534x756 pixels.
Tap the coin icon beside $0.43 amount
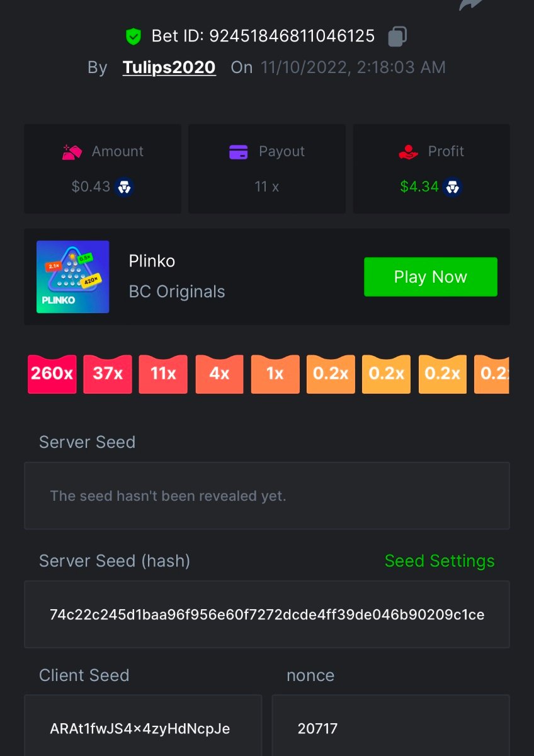(x=124, y=187)
